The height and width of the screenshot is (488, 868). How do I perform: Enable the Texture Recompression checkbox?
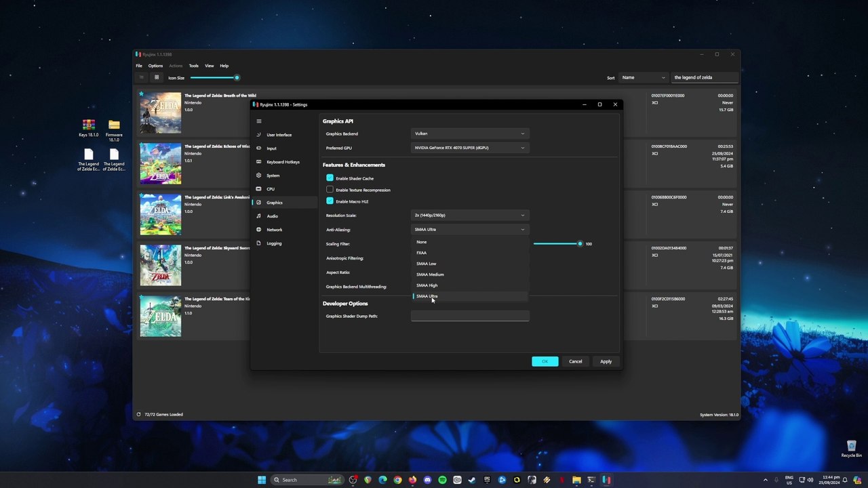coord(330,190)
